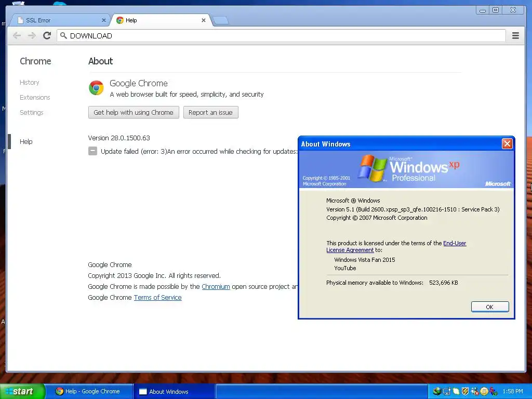
Task: Open a new tab button
Action: pyautogui.click(x=221, y=21)
